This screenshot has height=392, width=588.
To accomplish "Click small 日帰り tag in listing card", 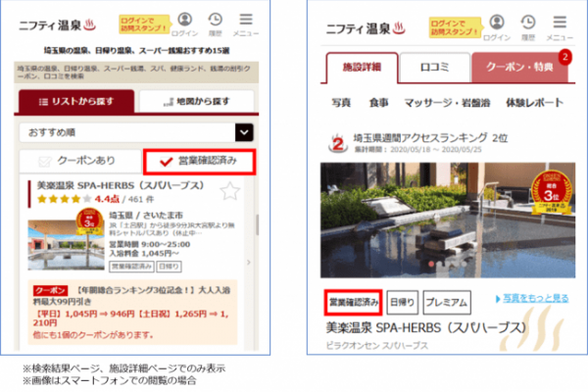I will 170,267.
